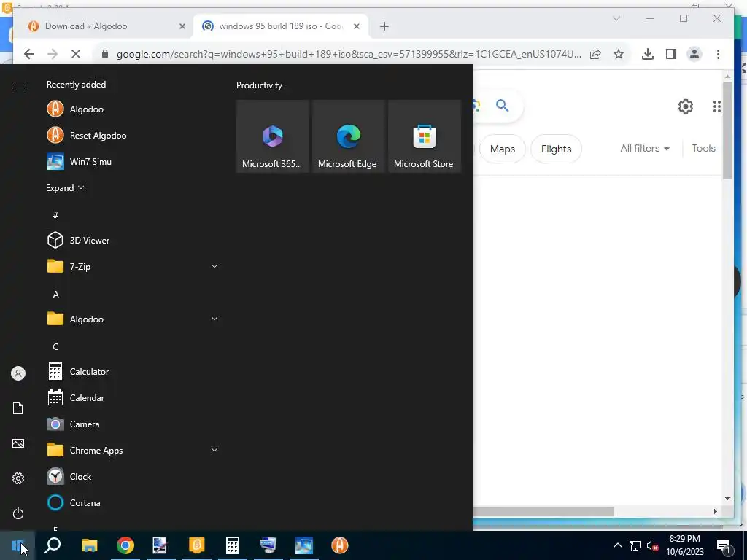747x560 pixels.
Task: Click the vertical scrollbar in Chrome
Action: (727, 131)
